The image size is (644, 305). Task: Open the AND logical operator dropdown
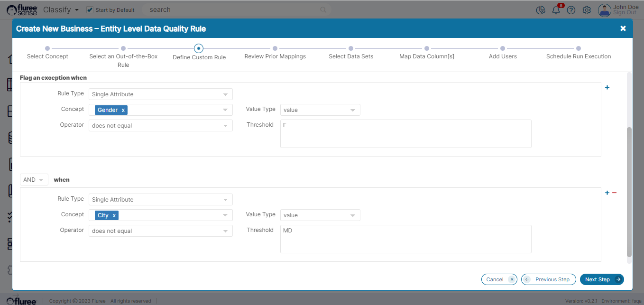coord(34,180)
